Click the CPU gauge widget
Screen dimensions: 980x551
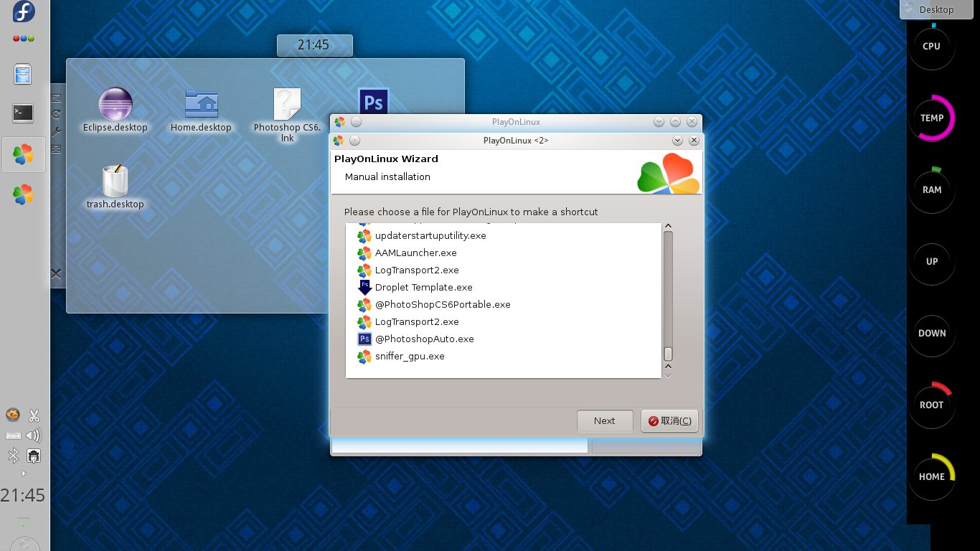(x=932, y=46)
